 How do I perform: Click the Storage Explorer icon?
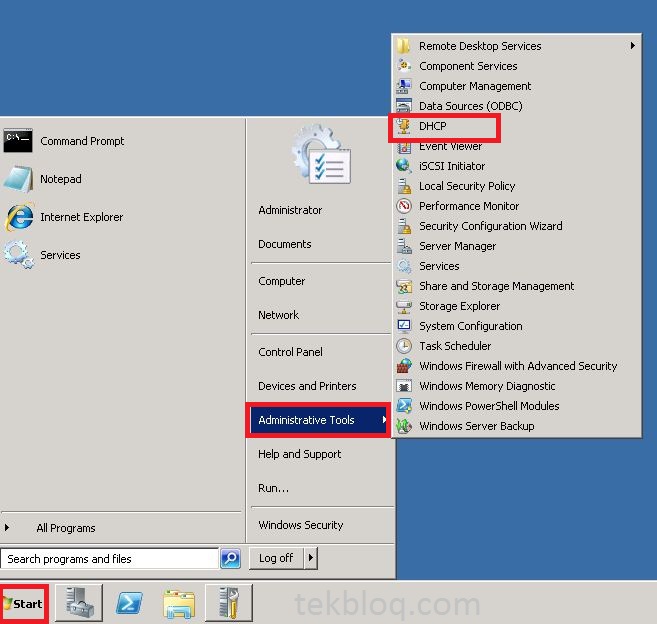pos(404,306)
